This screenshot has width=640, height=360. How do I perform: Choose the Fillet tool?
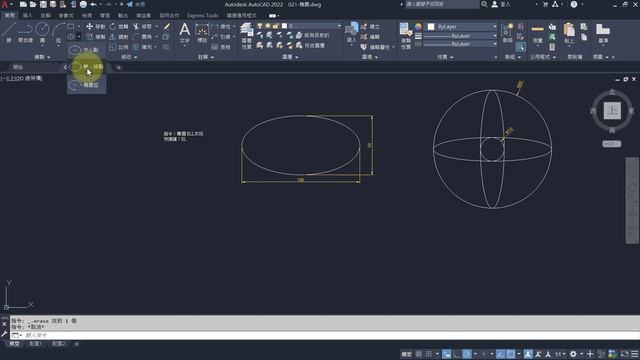point(142,37)
